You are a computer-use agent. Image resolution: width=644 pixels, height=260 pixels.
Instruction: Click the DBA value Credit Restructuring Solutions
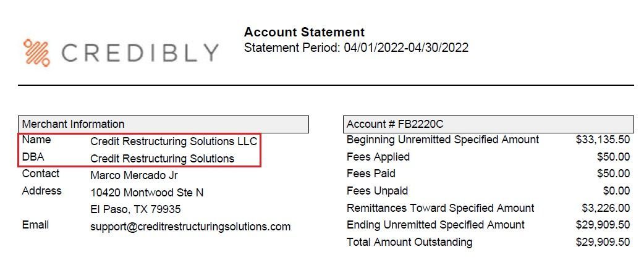click(162, 158)
